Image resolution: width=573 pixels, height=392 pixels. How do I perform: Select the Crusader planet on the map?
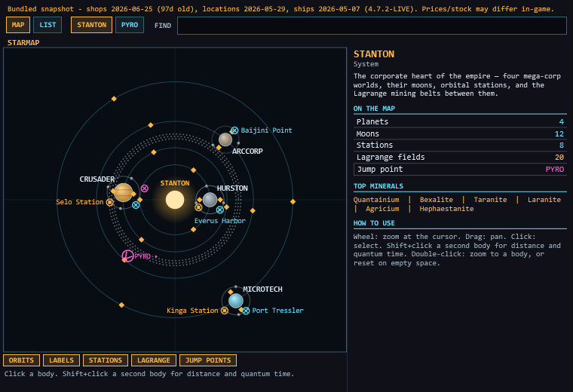[123, 192]
